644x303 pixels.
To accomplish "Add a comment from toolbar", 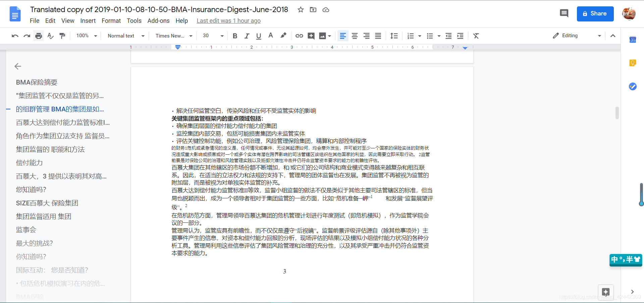I will [311, 36].
